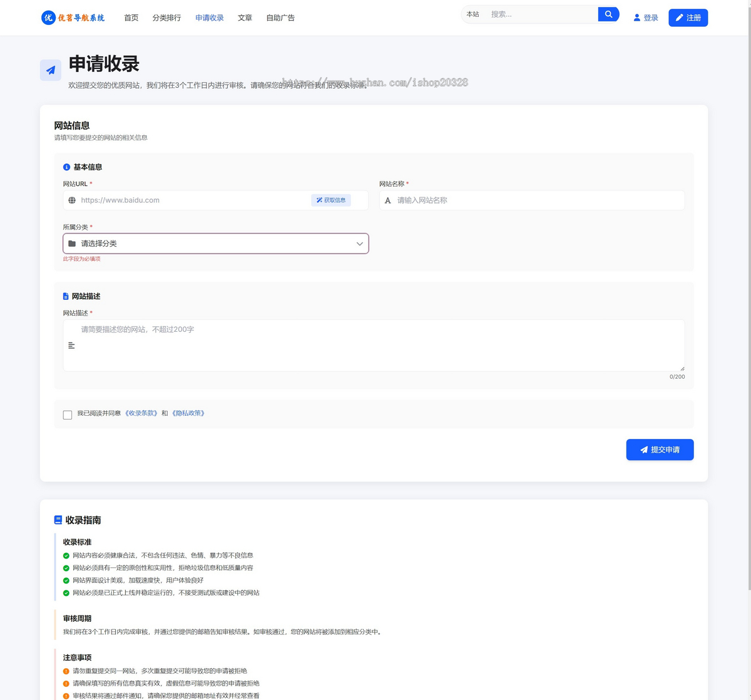Open 文章 nav item
751x700 pixels.
[245, 18]
